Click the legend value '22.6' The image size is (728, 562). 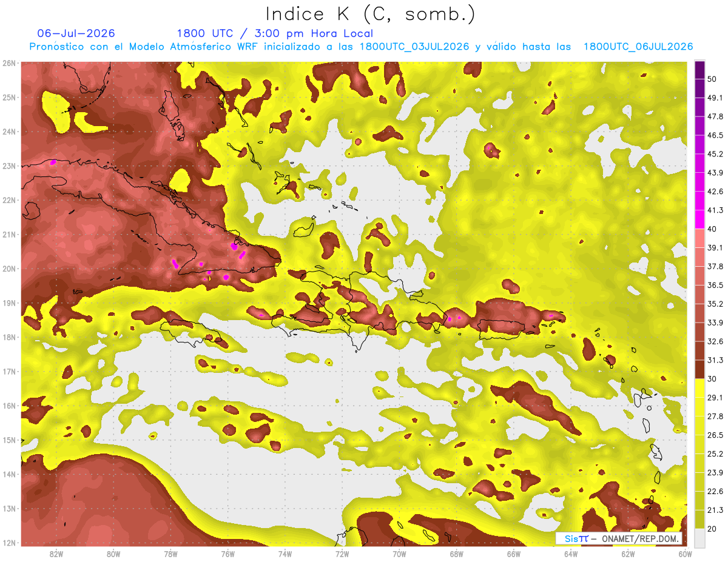[x=715, y=491]
